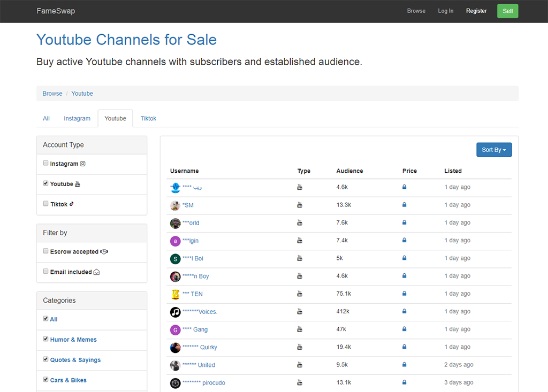Click the Youtube breadcrumb link
This screenshot has width=548, height=392.
tap(82, 93)
